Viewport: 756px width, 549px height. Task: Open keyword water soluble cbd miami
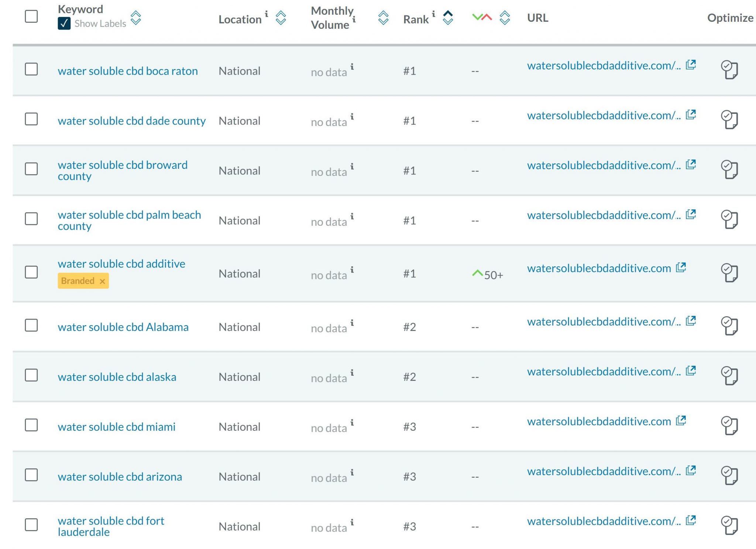coord(117,427)
